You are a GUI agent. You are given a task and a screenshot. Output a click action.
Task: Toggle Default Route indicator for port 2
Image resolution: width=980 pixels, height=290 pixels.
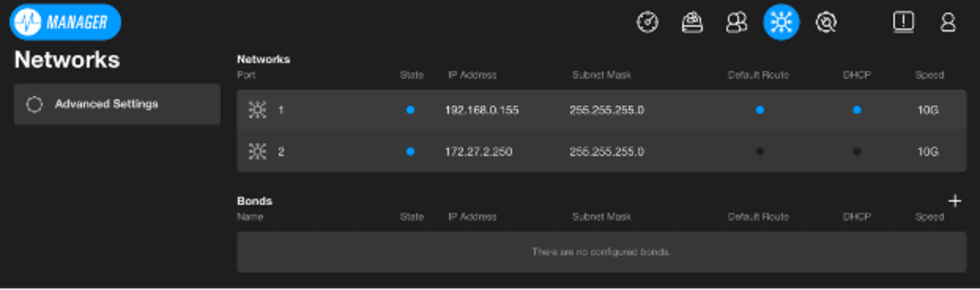[759, 151]
